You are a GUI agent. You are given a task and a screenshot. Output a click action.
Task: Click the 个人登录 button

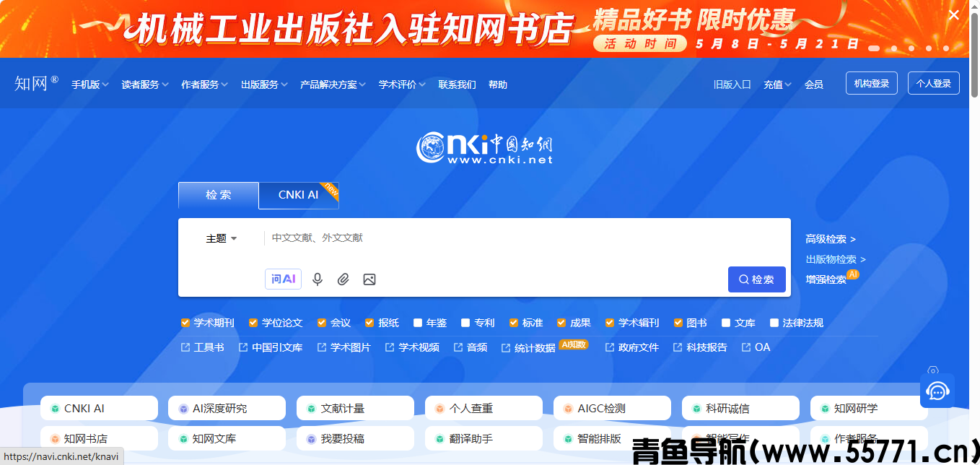[934, 83]
